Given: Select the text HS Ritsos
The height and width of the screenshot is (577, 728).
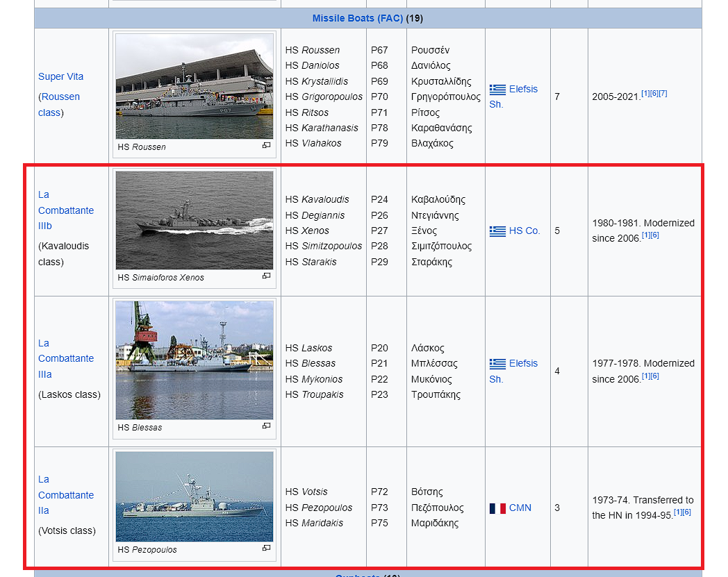Looking at the screenshot, I should [307, 112].
